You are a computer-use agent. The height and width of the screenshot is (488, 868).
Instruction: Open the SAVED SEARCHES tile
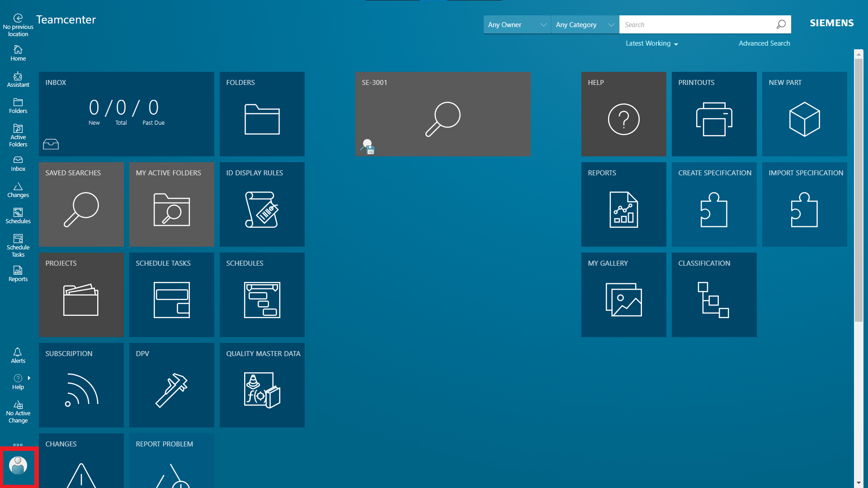click(x=81, y=204)
